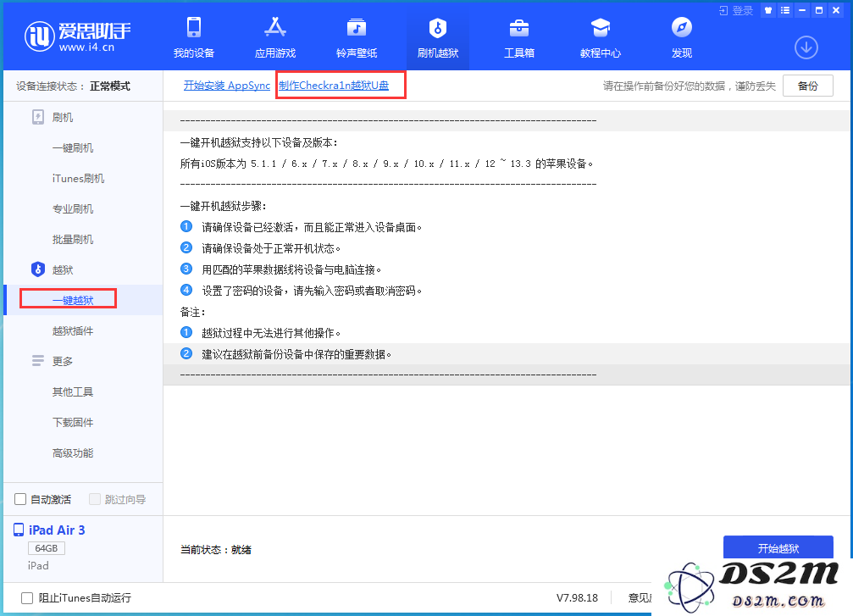853x616 pixels.
Task: Click the 开始安装 AppSync link
Action: [227, 86]
